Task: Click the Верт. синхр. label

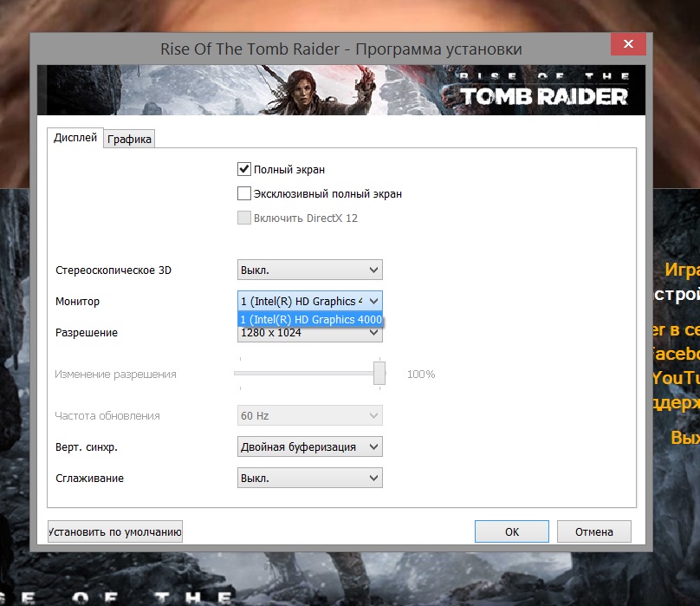Action: 86,447
